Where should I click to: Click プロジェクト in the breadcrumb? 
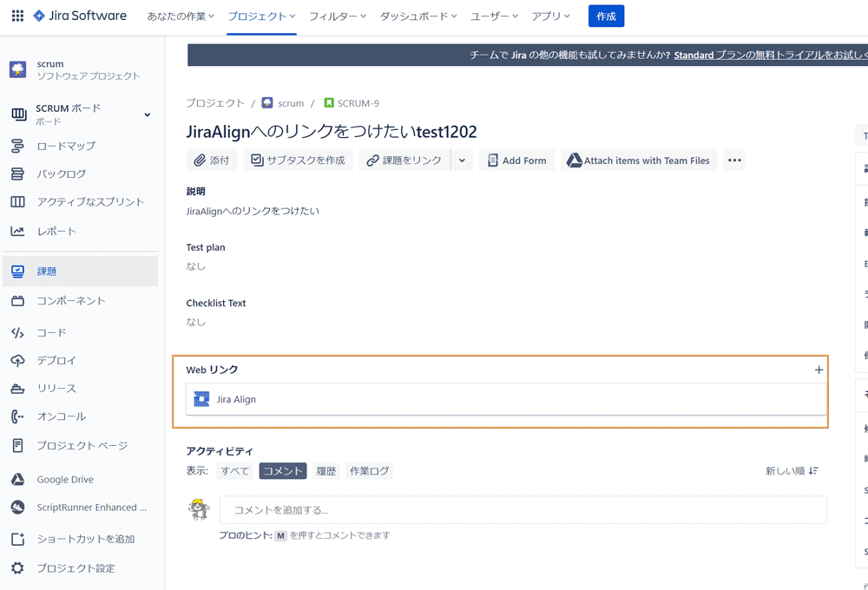(214, 103)
